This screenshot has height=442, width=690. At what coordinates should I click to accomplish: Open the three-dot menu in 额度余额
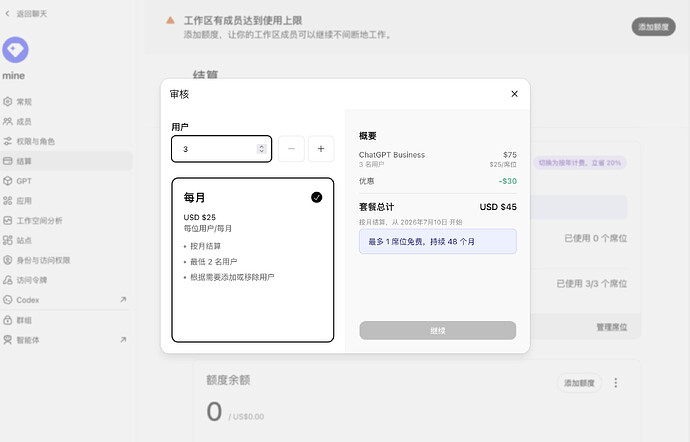(616, 383)
